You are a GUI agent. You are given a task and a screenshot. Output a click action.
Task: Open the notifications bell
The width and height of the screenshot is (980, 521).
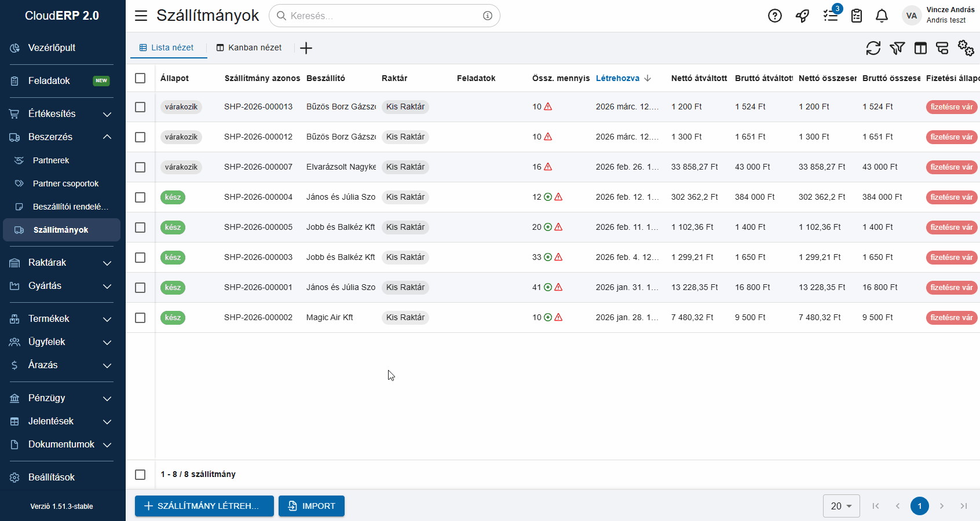click(x=882, y=16)
